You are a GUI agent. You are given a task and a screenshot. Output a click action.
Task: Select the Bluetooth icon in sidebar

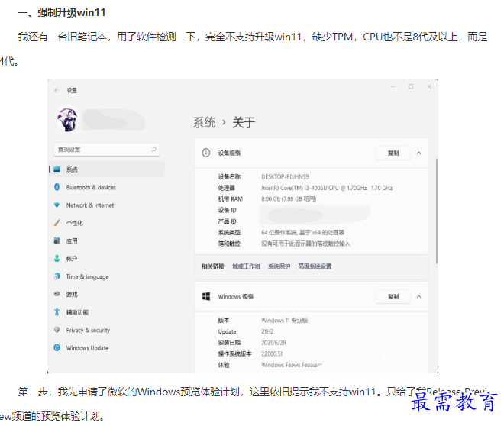[x=57, y=187]
